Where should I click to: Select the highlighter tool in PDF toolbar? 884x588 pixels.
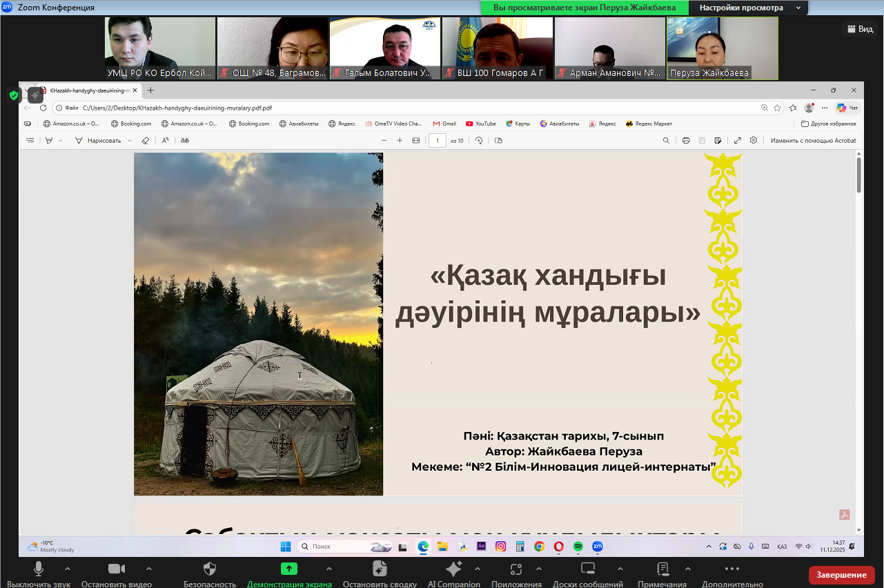(x=48, y=140)
